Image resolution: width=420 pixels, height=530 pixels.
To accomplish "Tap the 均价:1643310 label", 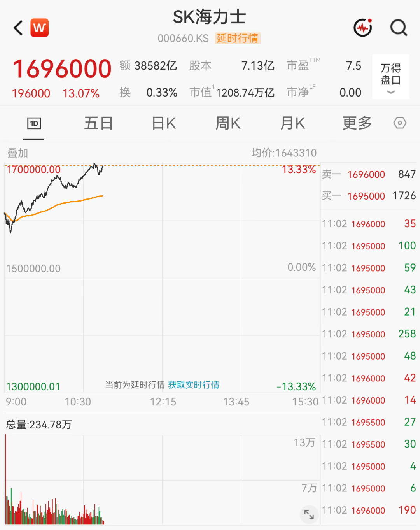I will [x=284, y=153].
